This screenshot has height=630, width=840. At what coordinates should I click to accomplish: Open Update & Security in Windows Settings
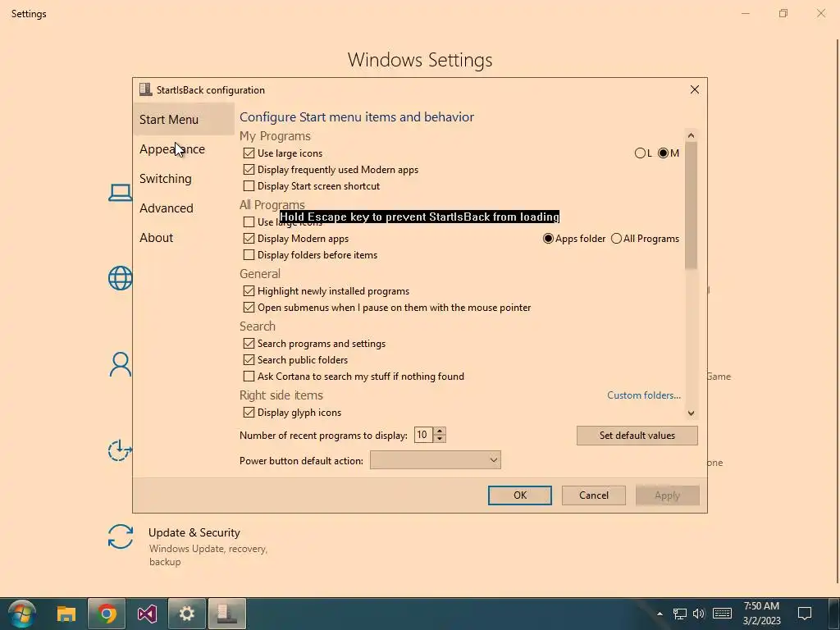coord(194,532)
